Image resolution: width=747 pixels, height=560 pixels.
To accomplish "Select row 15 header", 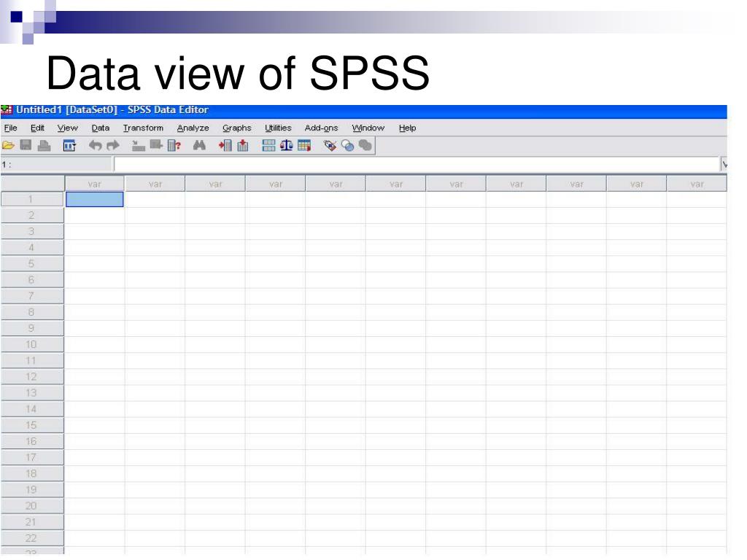I will [x=32, y=425].
